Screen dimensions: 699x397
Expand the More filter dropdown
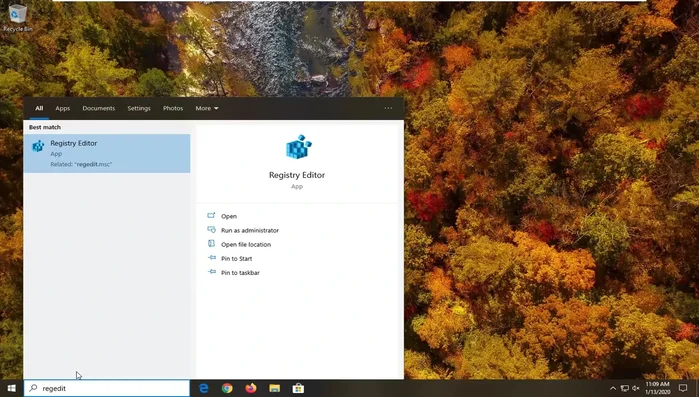[x=207, y=108]
